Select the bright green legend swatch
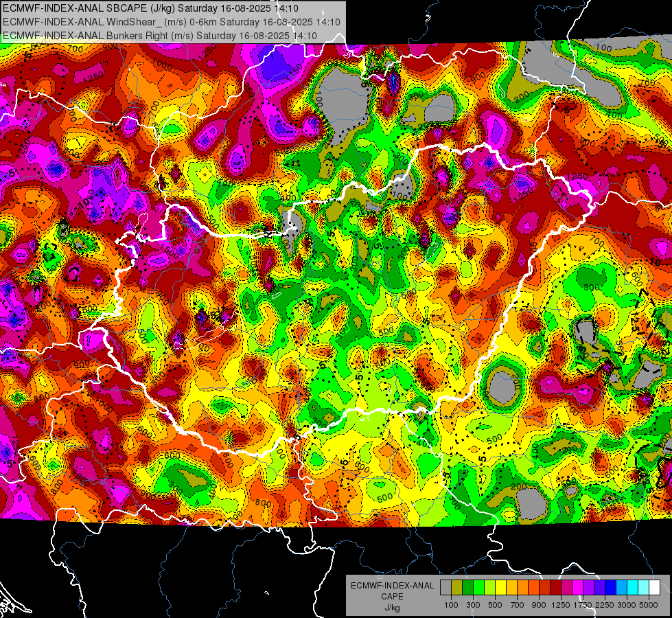The height and width of the screenshot is (618, 672). coord(478,588)
